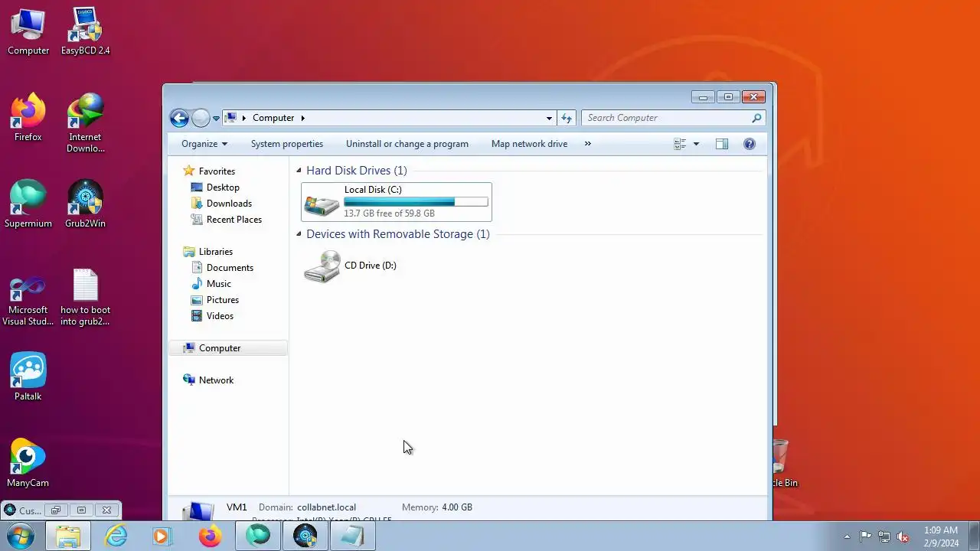Open the view options dropdown arrow
Image resolution: width=980 pixels, height=551 pixels.
tap(696, 144)
